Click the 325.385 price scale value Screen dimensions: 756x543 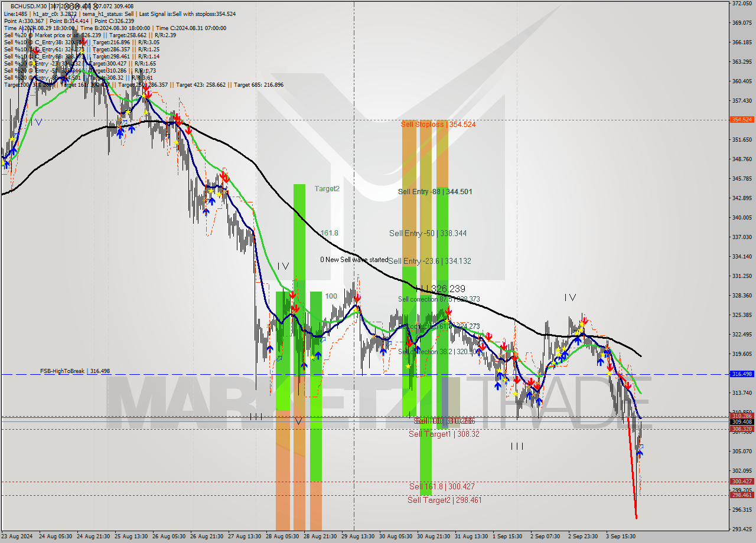[x=741, y=315]
